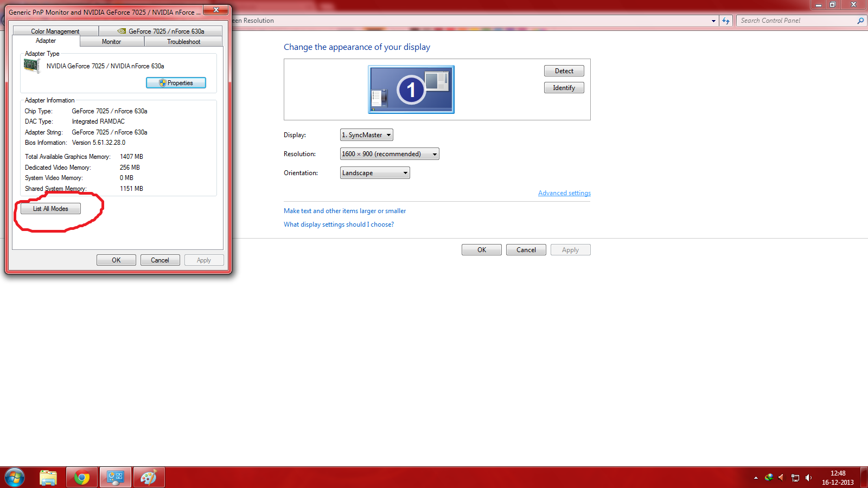Image resolution: width=868 pixels, height=488 pixels.
Task: Click the NVIDIA GeForce 7025 adapter type name
Action: (105, 66)
